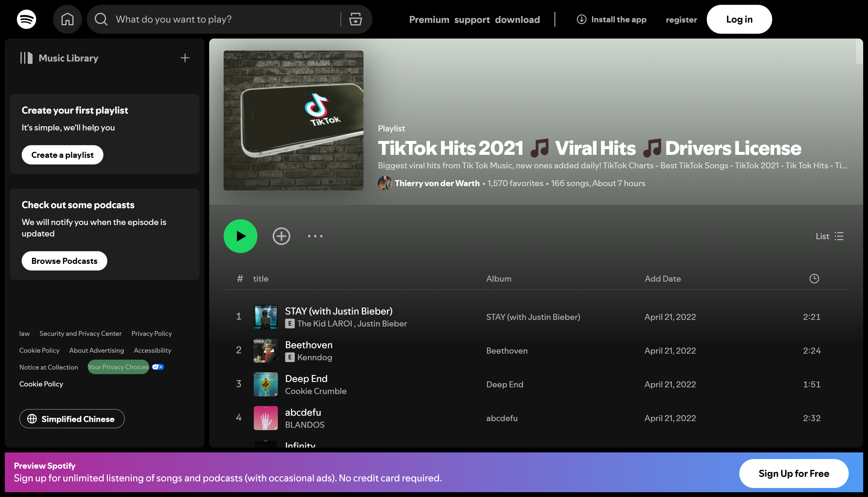Click Browse Podcasts button
868x497 pixels.
[x=64, y=261]
